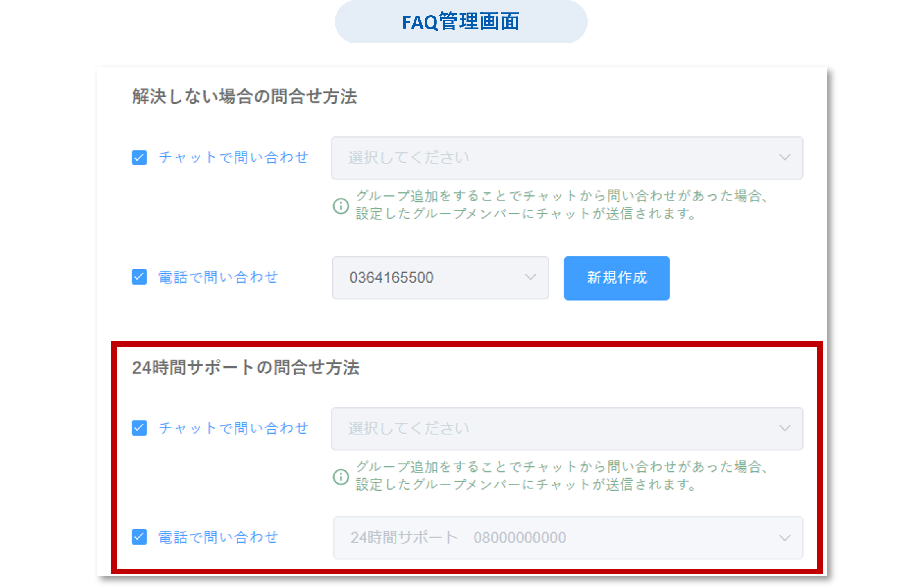Uncheck チャットで問い合わせ in the first section
Viewport: 920px width, 588px height.
click(139, 158)
